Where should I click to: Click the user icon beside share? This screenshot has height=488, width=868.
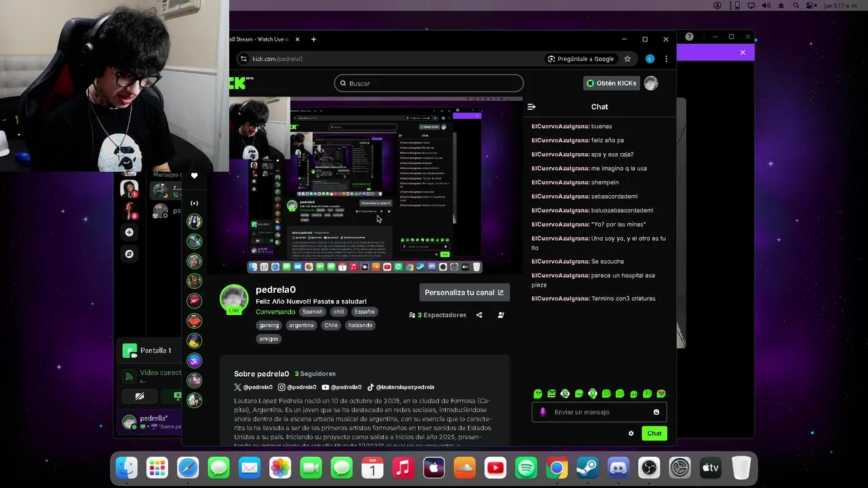pyautogui.click(x=501, y=314)
